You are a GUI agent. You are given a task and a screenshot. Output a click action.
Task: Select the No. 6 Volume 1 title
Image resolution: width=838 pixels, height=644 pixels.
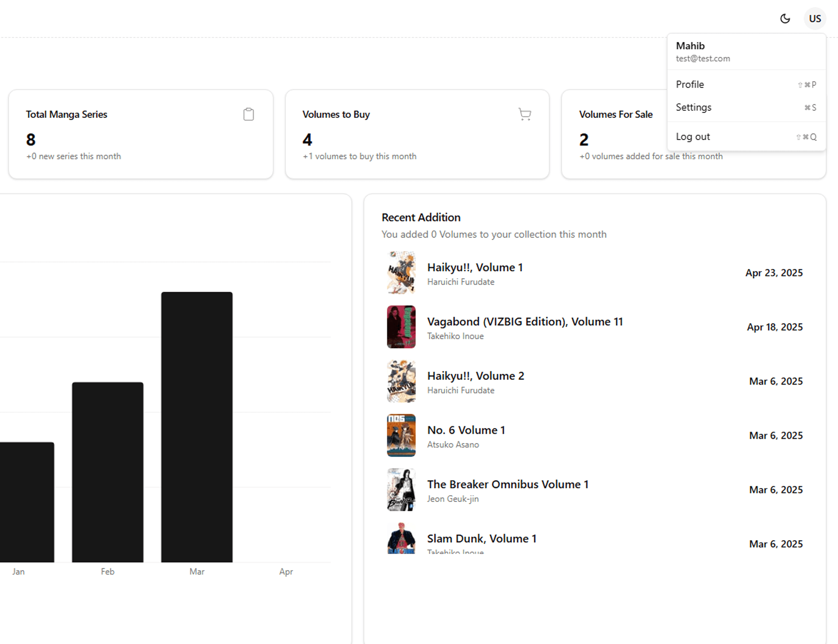click(x=466, y=430)
